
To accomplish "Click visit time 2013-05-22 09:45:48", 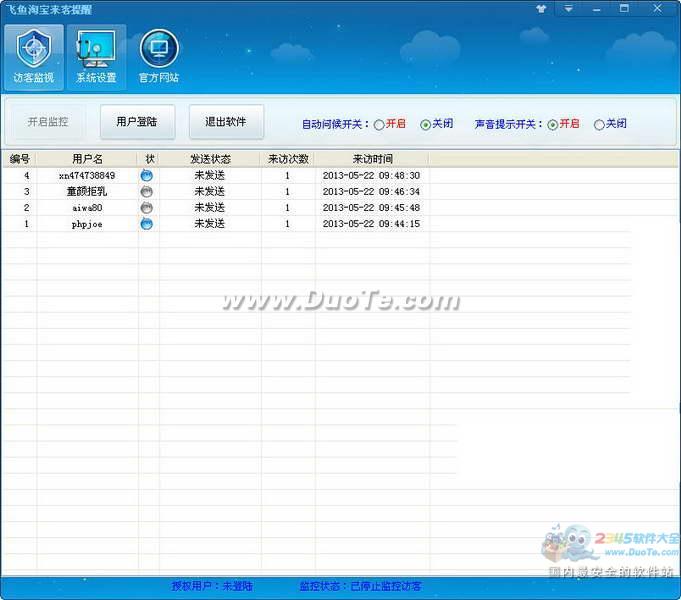I will (x=371, y=208).
